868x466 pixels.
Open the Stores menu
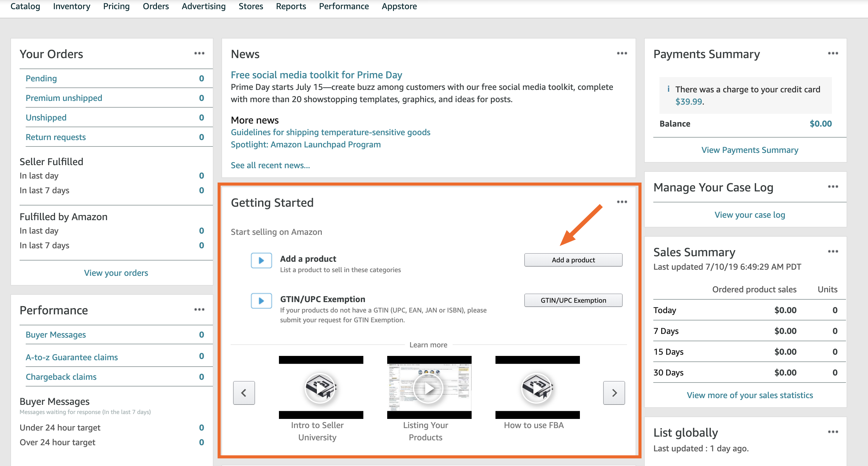(251, 6)
